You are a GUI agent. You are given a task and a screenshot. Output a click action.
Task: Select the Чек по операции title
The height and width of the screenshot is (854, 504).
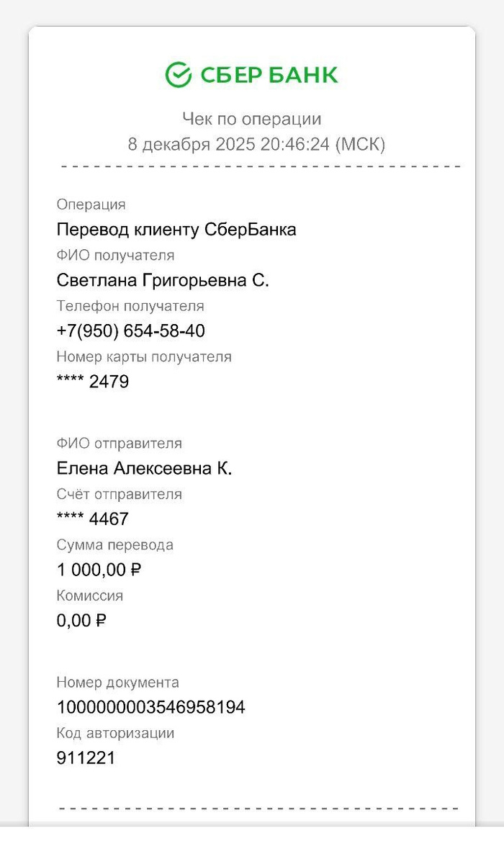click(251, 119)
